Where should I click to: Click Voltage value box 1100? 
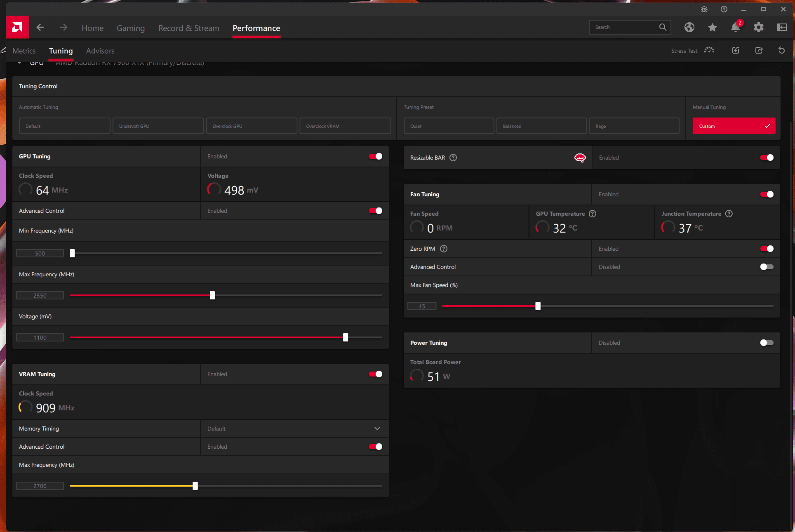pos(40,337)
